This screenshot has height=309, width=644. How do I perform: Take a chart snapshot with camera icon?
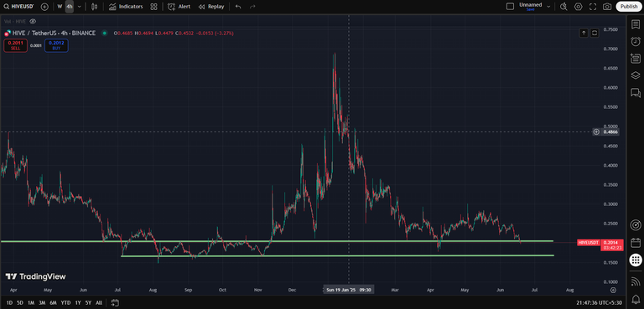[607, 7]
